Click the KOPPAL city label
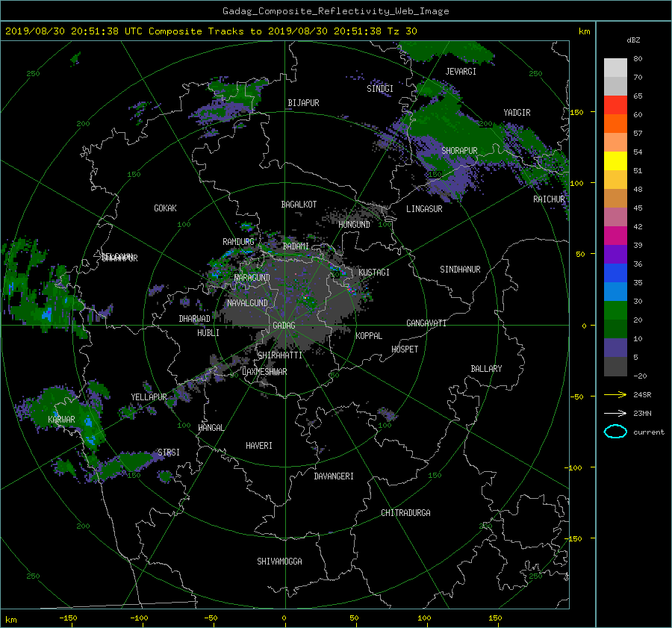The height and width of the screenshot is (628, 672). [x=369, y=335]
